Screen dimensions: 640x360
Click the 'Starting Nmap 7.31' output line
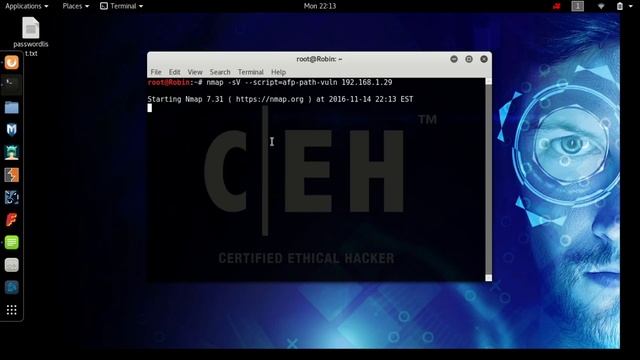point(280,99)
